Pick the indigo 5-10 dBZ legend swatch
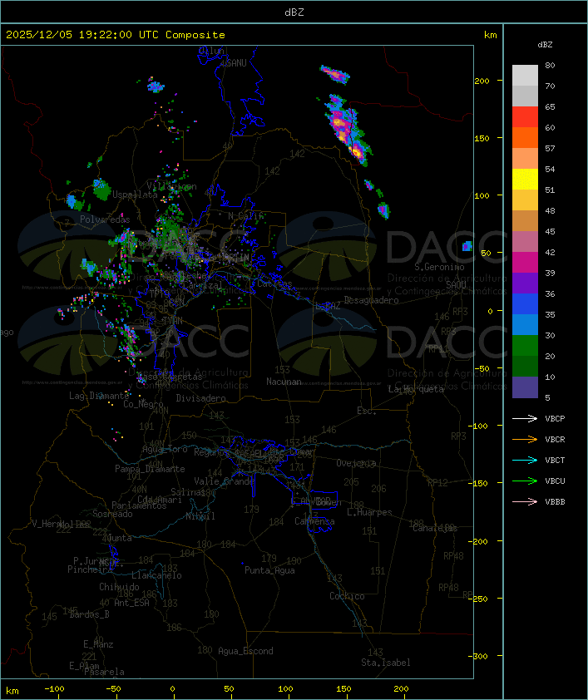The image size is (588, 700). [525, 387]
